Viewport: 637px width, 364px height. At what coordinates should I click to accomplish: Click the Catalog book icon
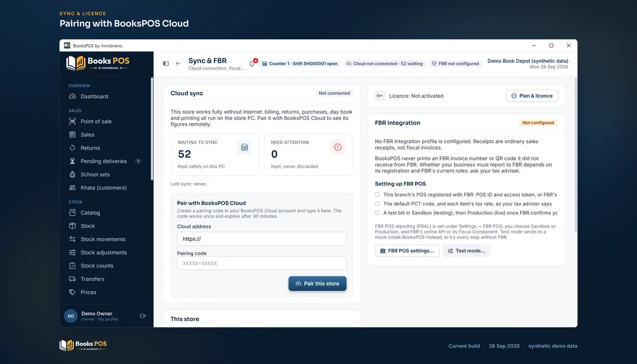72,213
